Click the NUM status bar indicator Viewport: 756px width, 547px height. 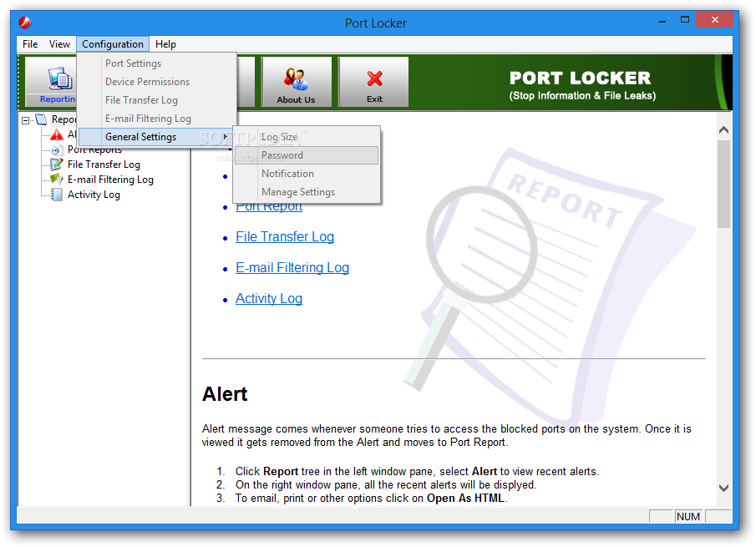(688, 517)
